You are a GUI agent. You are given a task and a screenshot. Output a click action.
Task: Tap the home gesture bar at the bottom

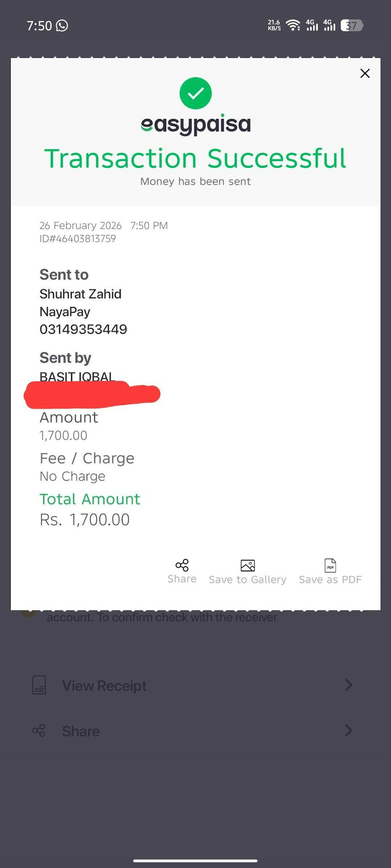[195, 861]
